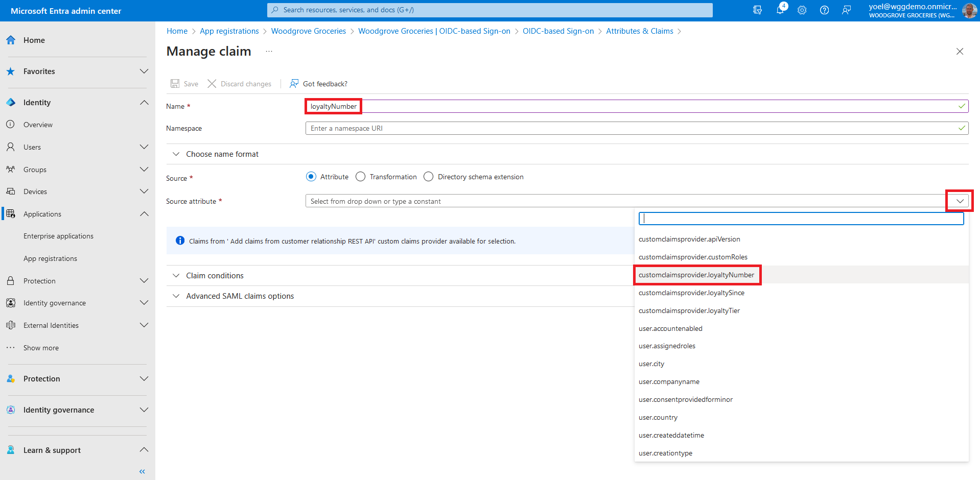Click the Copilot icon in header
This screenshot has height=480, width=980.
(757, 10)
